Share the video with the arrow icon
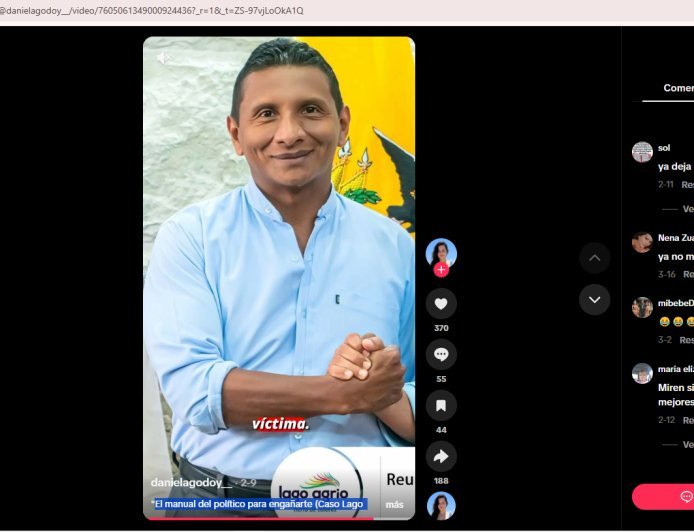The height and width of the screenshot is (532, 694). (441, 456)
